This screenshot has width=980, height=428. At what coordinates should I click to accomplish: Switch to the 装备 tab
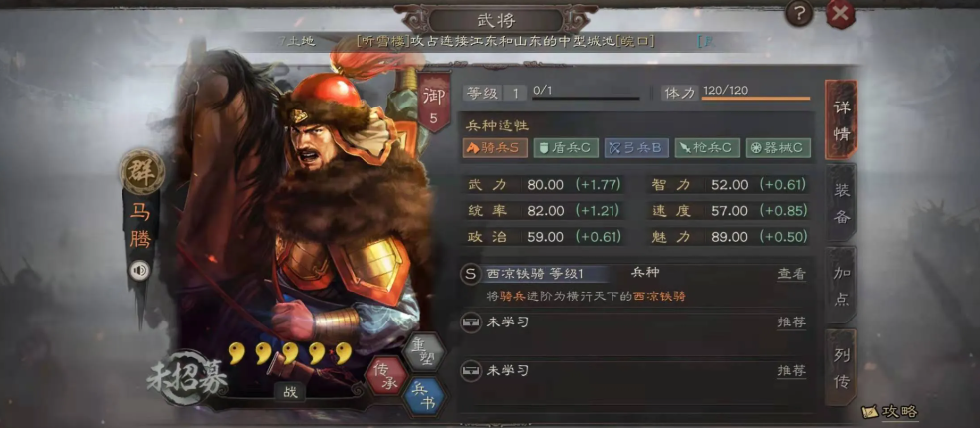(842, 203)
